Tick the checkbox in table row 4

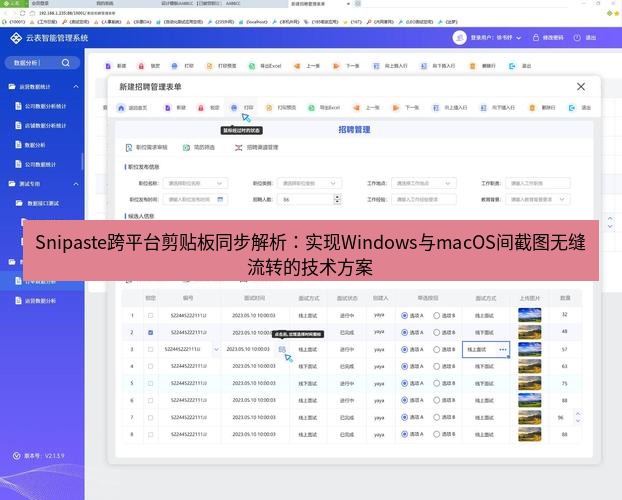pos(150,366)
